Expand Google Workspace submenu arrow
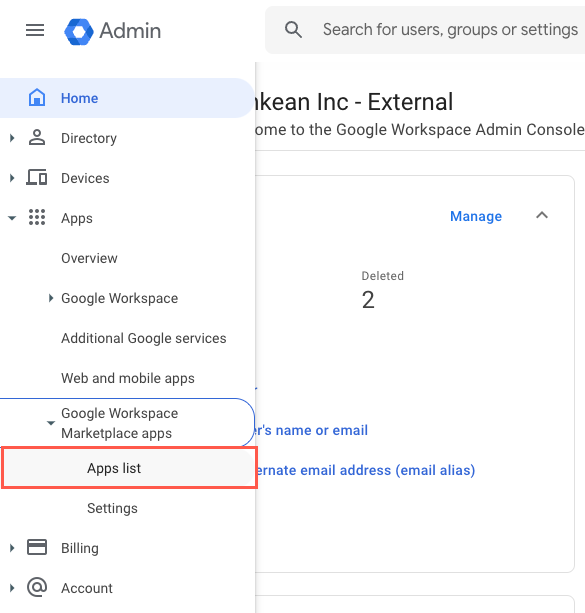Screen dimensions: 585x613 [x=51, y=298]
